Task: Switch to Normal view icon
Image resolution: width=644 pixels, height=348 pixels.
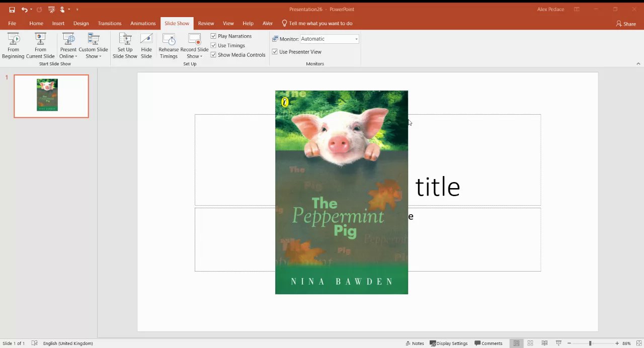Action: 516,343
